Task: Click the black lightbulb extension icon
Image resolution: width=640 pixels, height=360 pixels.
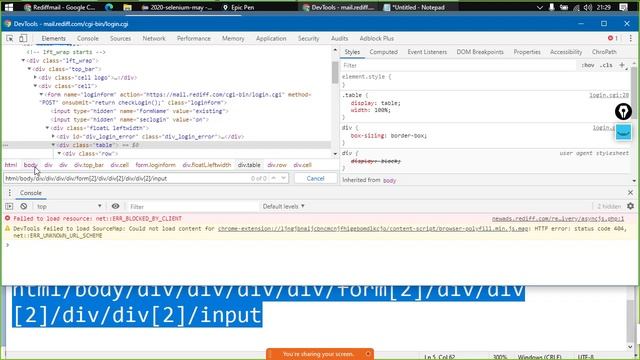Action: (623, 111)
